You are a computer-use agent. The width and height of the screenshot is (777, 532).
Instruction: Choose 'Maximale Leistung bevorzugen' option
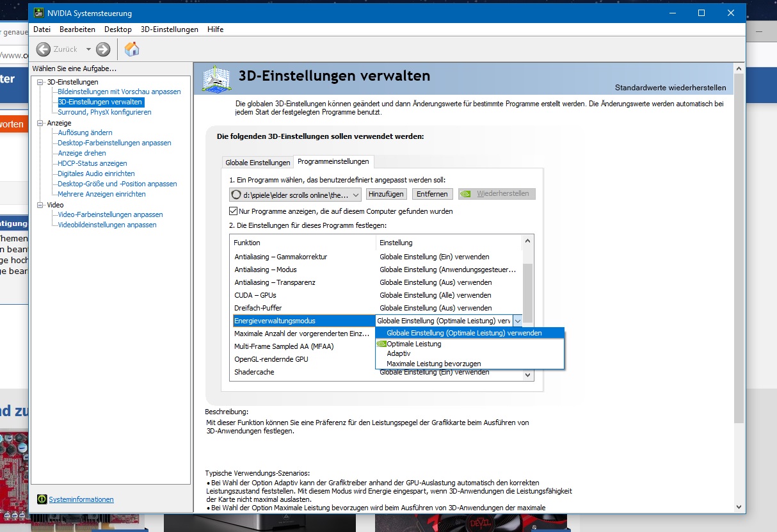point(433,364)
